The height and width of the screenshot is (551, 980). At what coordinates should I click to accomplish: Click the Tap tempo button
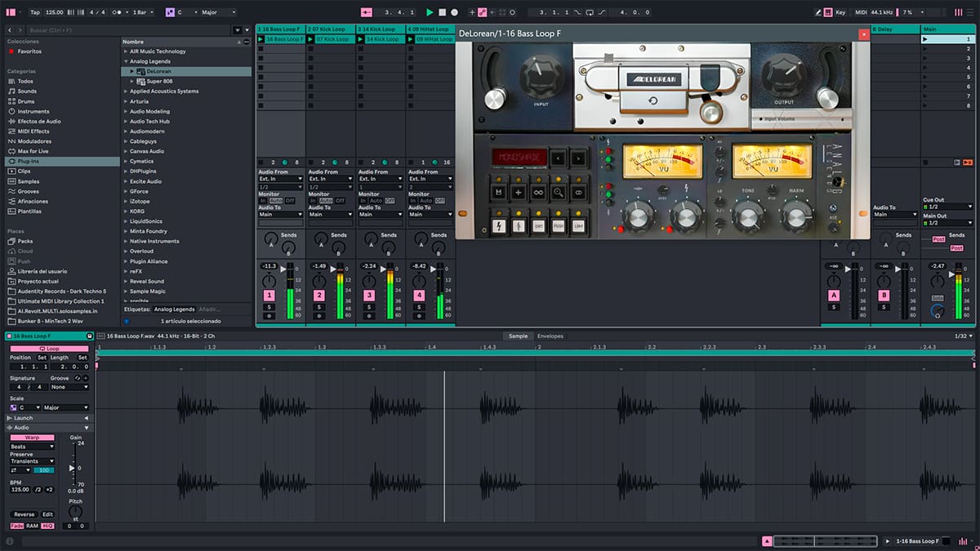[34, 12]
